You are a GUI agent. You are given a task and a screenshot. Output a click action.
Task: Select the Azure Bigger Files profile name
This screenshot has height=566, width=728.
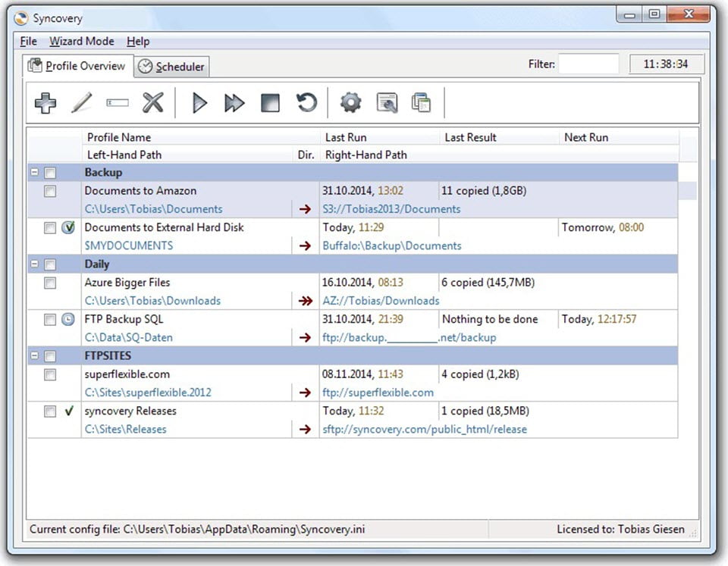[127, 283]
